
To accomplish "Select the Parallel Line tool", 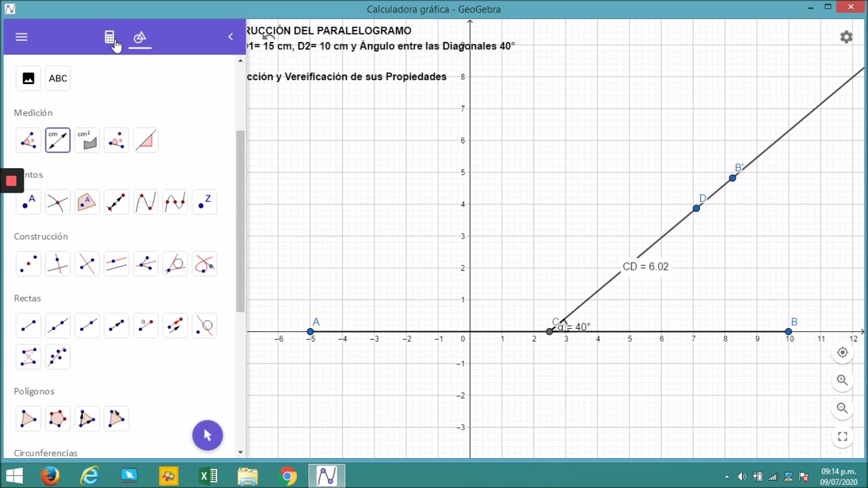I will tap(116, 264).
